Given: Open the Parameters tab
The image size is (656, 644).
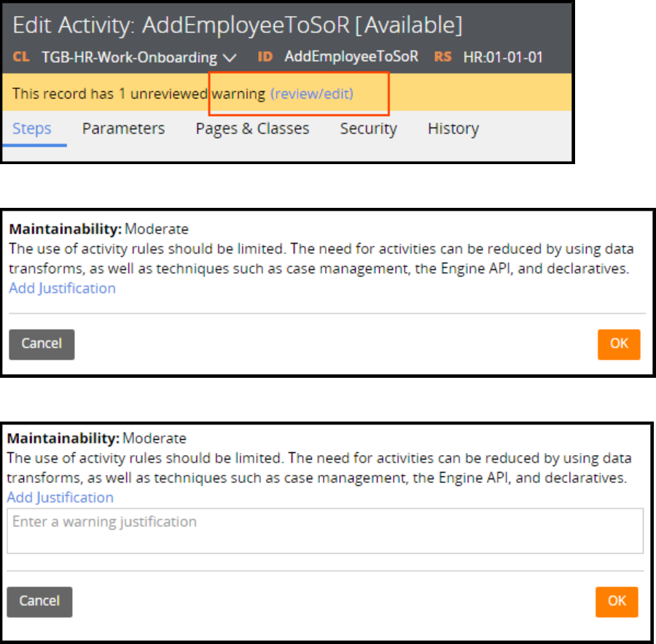Looking at the screenshot, I should click(x=123, y=129).
